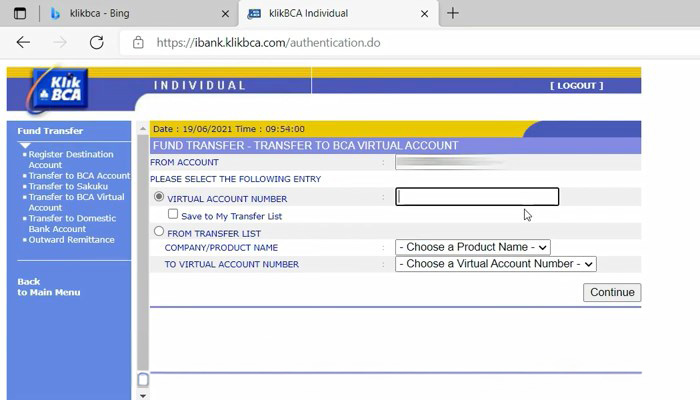700x400 pixels.
Task: Click the Bing favicon on first tab
Action: tap(55, 14)
